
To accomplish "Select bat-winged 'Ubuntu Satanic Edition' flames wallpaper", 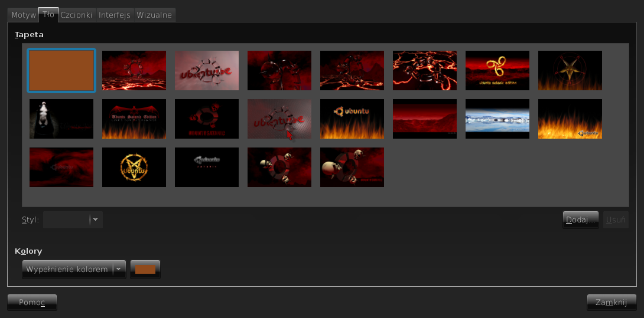I will point(134,119).
